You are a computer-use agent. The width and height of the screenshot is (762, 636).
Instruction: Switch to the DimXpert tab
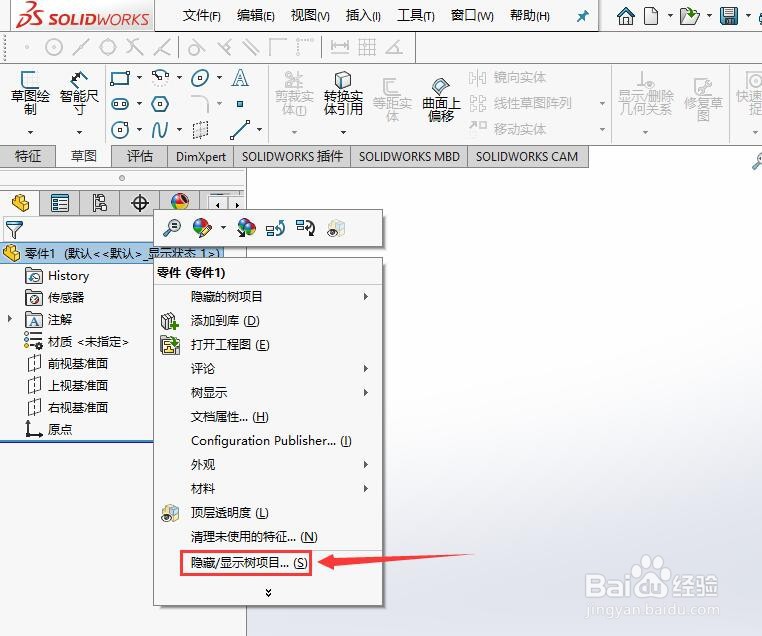[x=201, y=156]
